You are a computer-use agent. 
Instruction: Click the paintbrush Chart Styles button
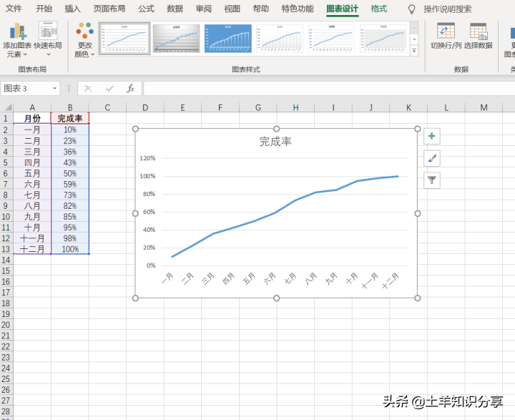(431, 158)
